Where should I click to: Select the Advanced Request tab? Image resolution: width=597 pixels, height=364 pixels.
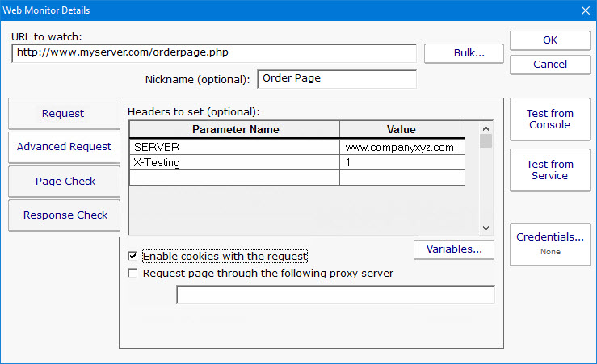pos(64,147)
